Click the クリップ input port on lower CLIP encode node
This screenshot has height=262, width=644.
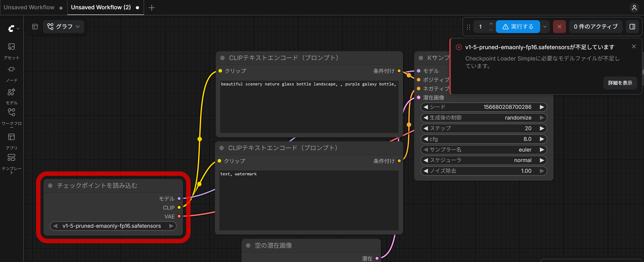(x=219, y=161)
